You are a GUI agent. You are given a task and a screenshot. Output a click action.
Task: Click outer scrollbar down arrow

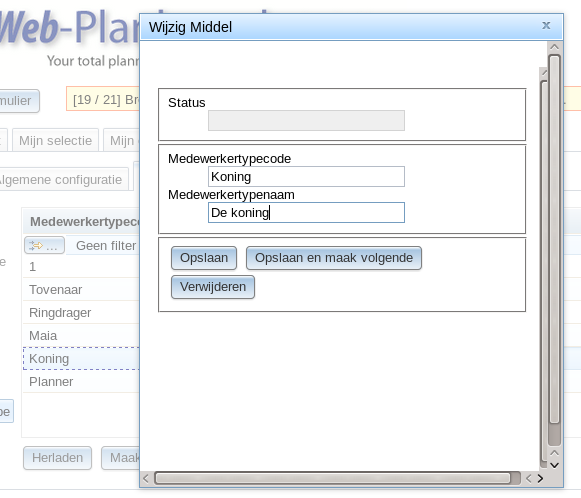coord(555,465)
